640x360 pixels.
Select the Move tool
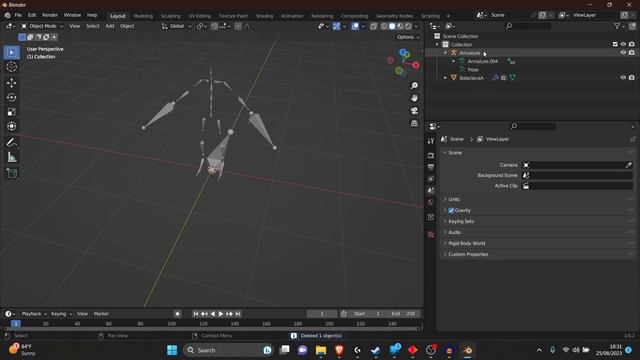11,83
